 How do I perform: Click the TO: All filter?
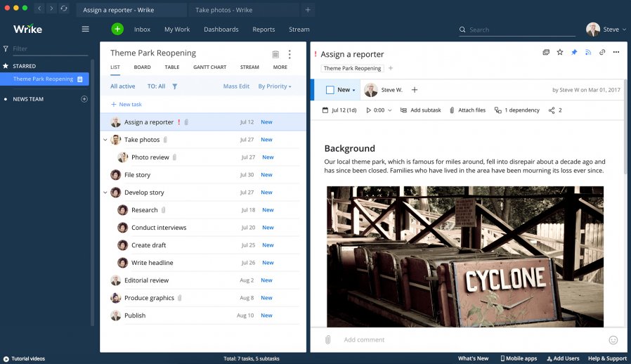click(156, 86)
